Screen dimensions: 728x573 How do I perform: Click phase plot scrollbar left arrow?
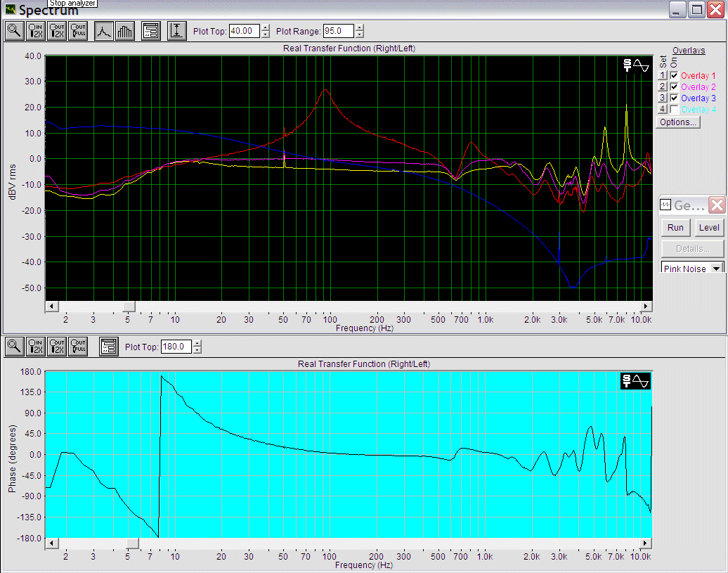click(51, 543)
